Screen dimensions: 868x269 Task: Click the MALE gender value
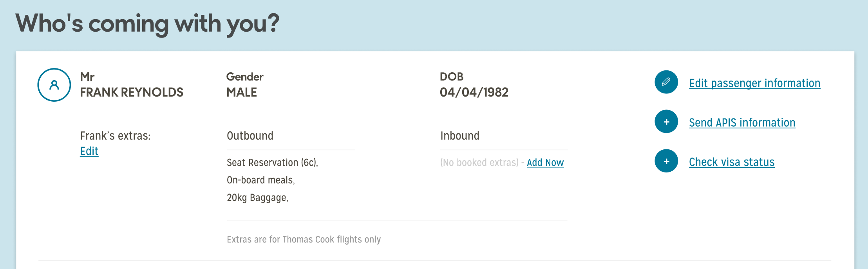pos(242,92)
